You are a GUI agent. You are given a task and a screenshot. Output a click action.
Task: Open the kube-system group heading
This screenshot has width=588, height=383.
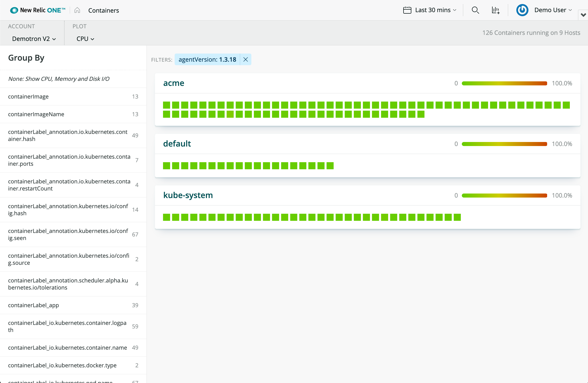[188, 195]
